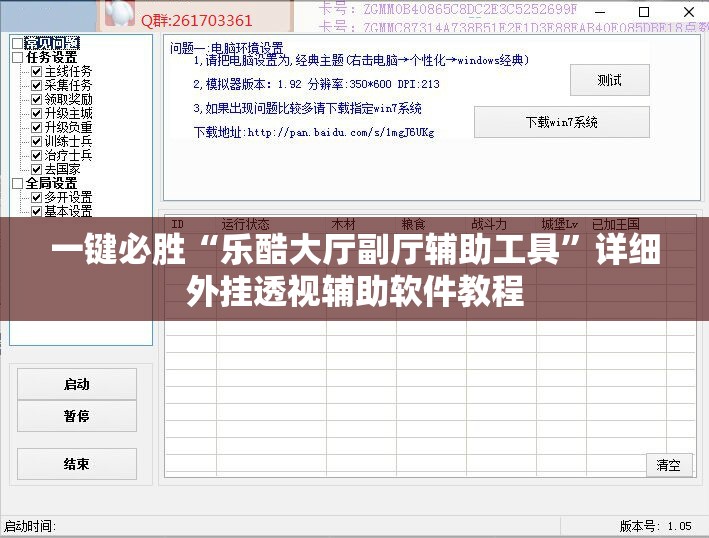Viewport: 709px width, 538px height.
Task: Click the 下载指定win7系统 instruction line
Action: [x=307, y=108]
